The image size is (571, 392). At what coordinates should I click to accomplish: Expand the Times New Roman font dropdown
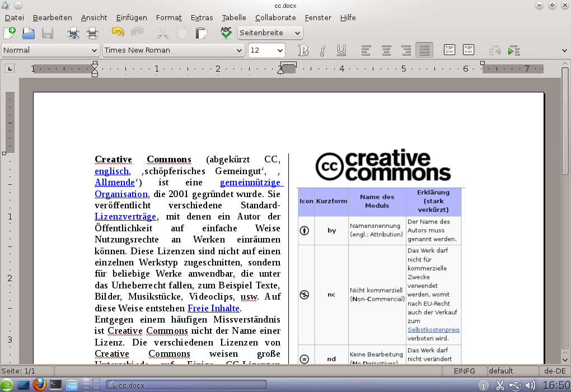coord(174,50)
